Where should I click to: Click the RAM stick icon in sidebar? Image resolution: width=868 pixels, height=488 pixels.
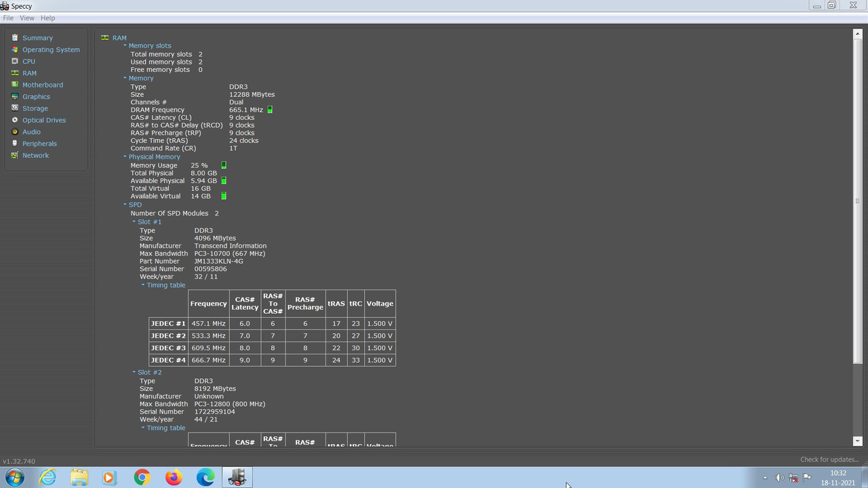15,73
